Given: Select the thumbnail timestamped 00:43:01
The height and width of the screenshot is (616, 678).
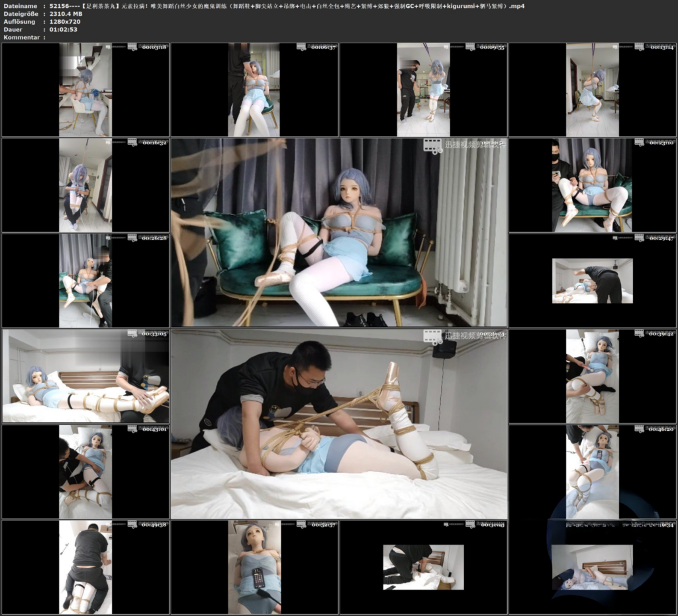Looking at the screenshot, I should tap(85, 471).
